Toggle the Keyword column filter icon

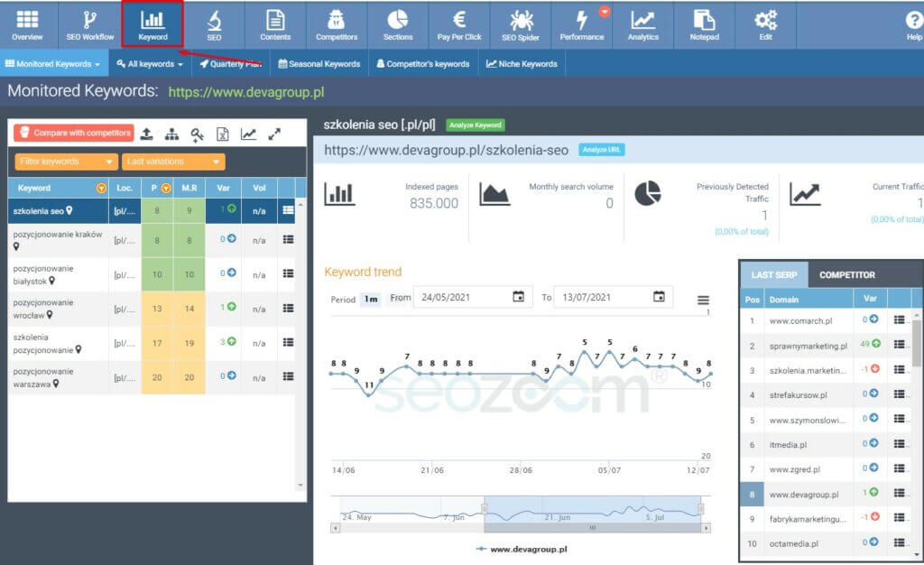[100, 189]
